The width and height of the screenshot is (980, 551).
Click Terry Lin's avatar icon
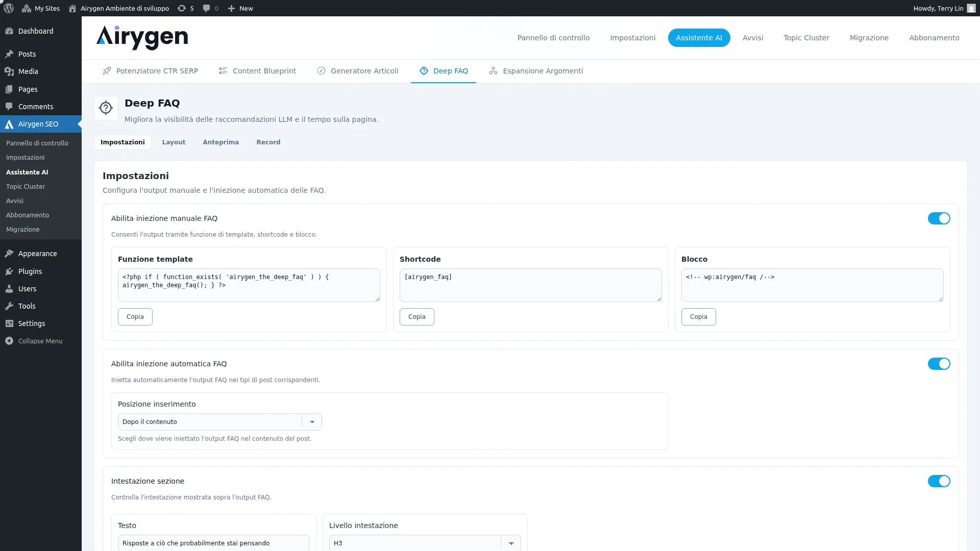pos(971,8)
